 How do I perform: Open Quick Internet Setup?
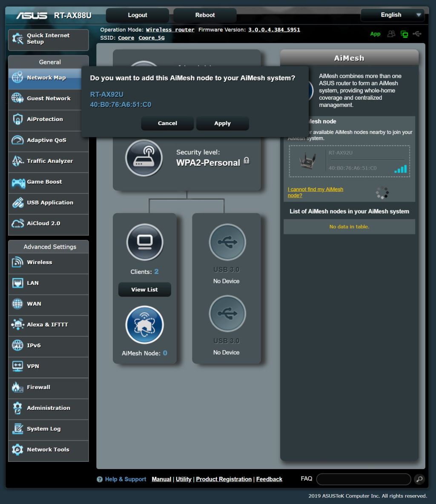pos(49,40)
